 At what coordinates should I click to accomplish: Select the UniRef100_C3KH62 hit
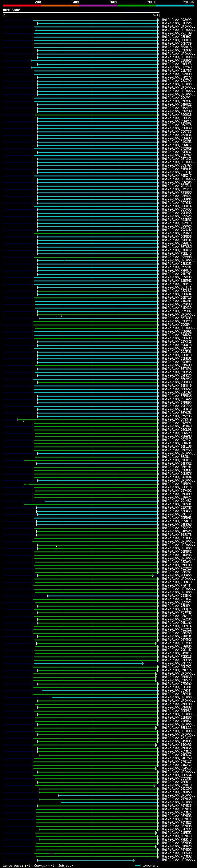(x=176, y=37)
